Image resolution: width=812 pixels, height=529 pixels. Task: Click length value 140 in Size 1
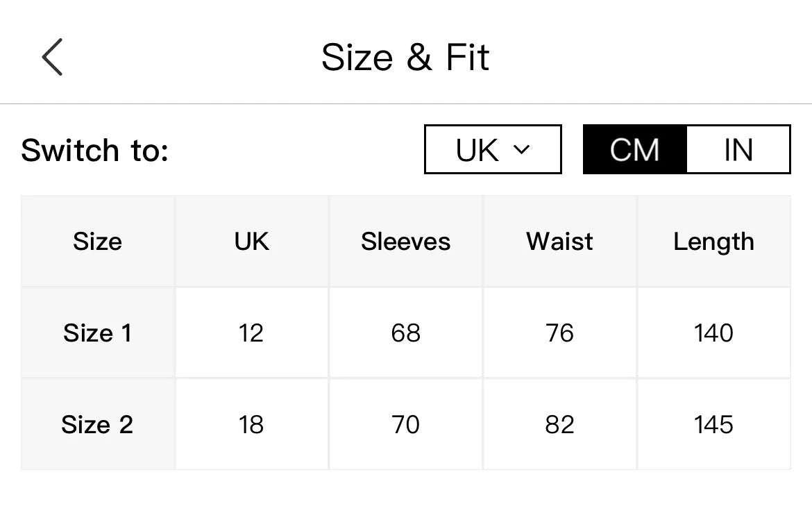tap(713, 333)
